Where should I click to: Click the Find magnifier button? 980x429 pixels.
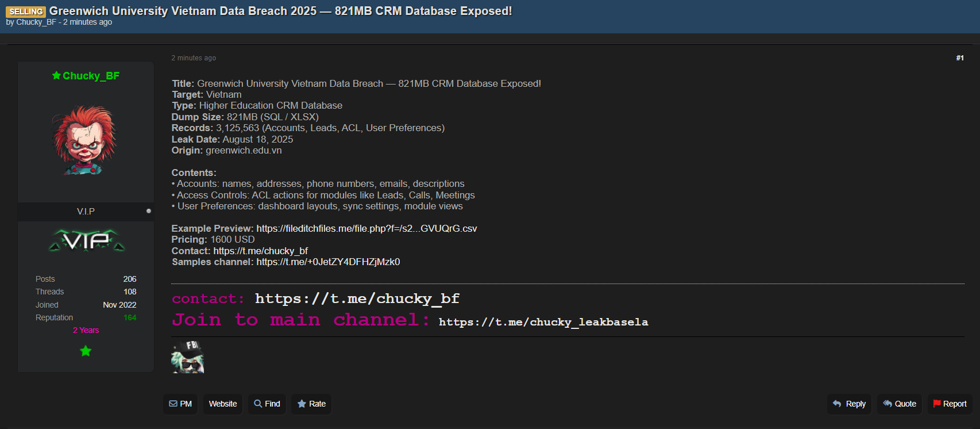click(267, 404)
